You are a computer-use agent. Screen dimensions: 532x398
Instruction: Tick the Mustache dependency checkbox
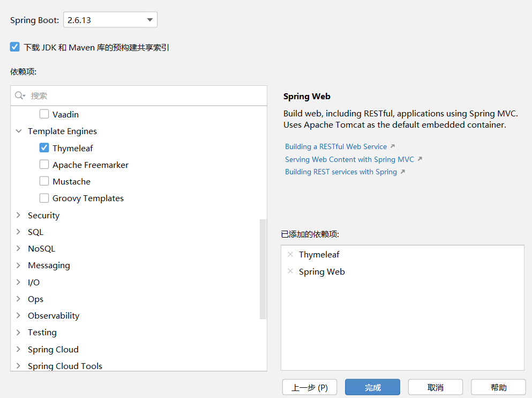pos(44,181)
